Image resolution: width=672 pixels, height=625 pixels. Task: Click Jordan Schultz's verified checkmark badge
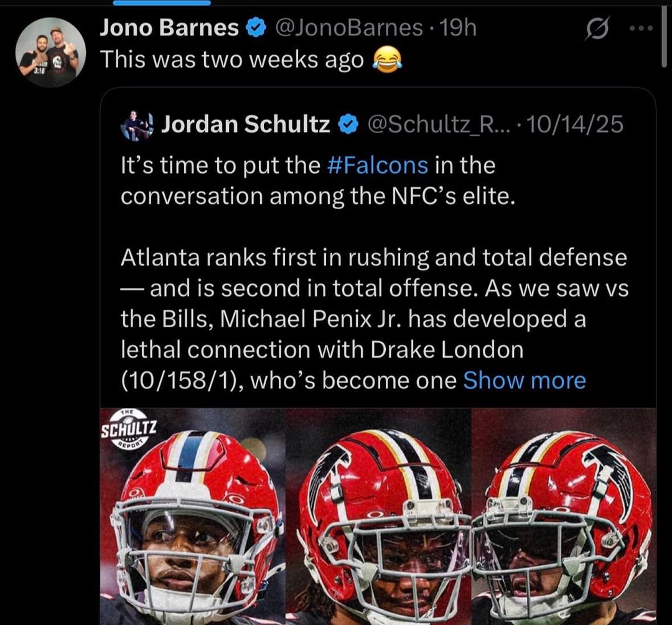pyautogui.click(x=347, y=126)
